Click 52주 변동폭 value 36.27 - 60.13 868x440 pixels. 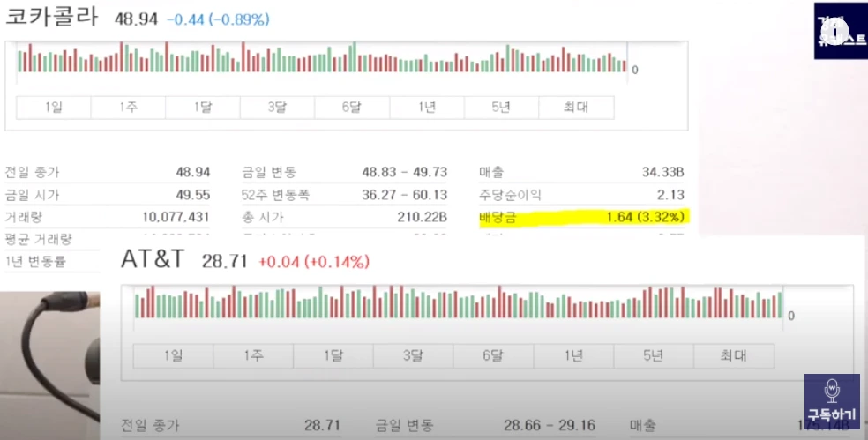pos(405,195)
